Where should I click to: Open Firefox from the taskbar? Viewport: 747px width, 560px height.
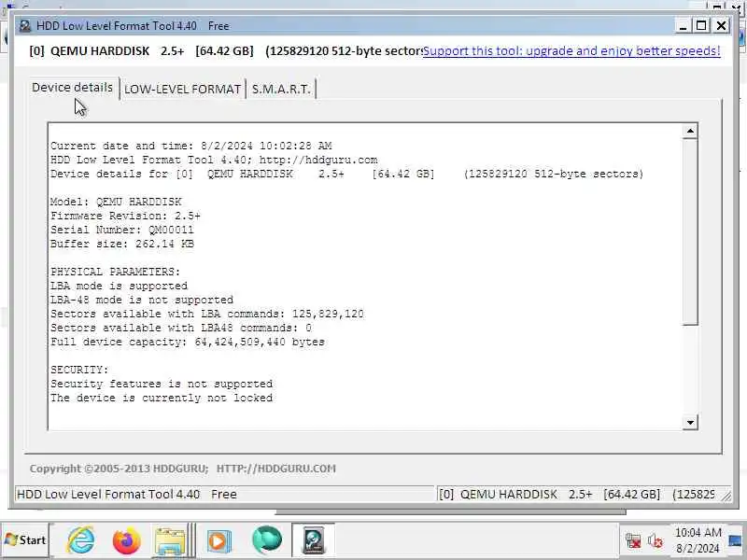126,540
